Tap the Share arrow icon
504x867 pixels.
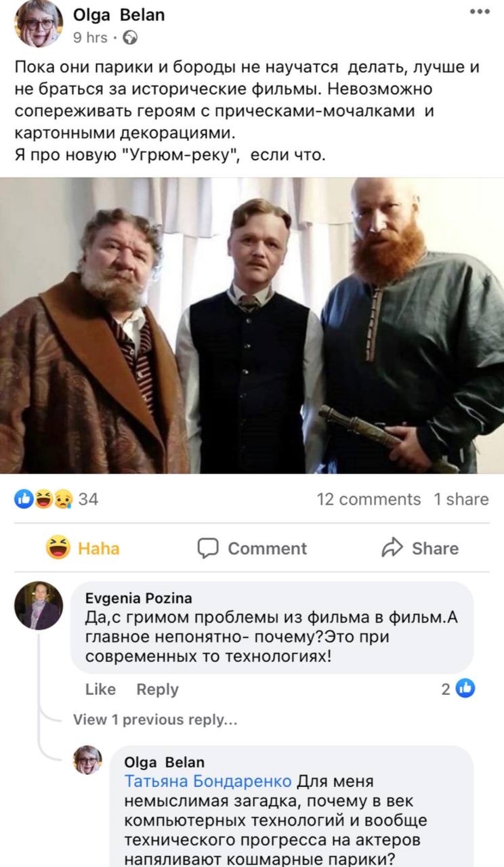coord(392,548)
